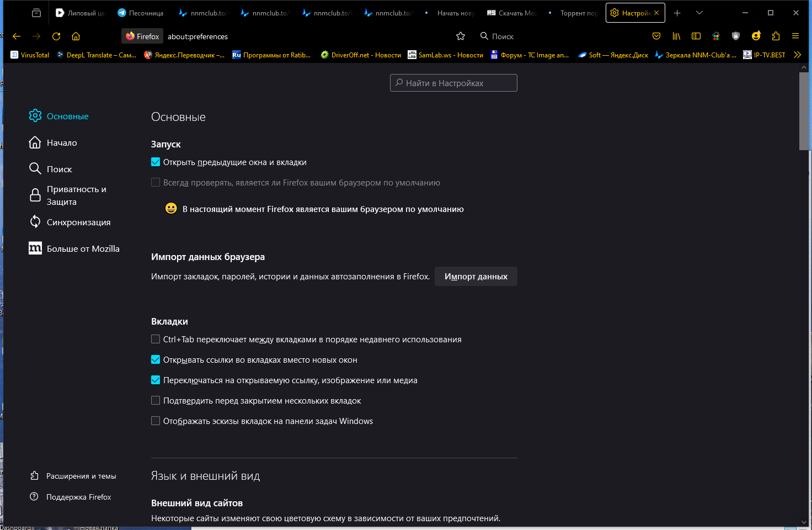Click the search magnifier in search bar
The height and width of the screenshot is (530, 812).
(x=484, y=36)
